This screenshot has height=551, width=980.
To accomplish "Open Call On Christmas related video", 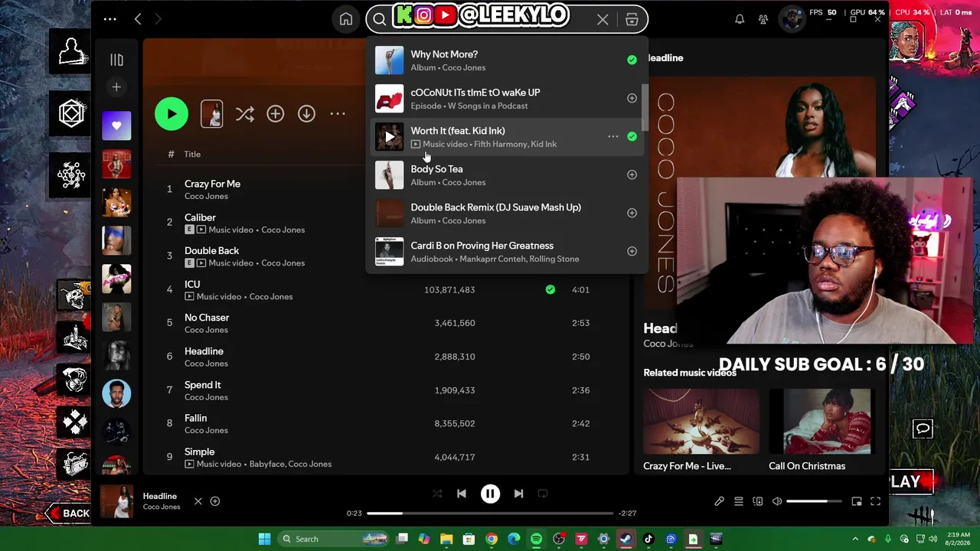I will (820, 430).
